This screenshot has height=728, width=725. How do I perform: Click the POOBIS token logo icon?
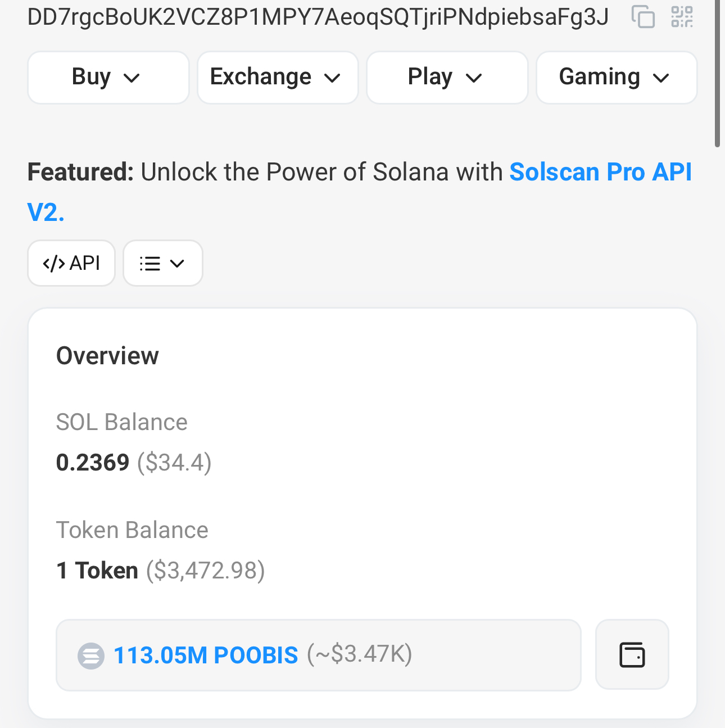(x=91, y=655)
